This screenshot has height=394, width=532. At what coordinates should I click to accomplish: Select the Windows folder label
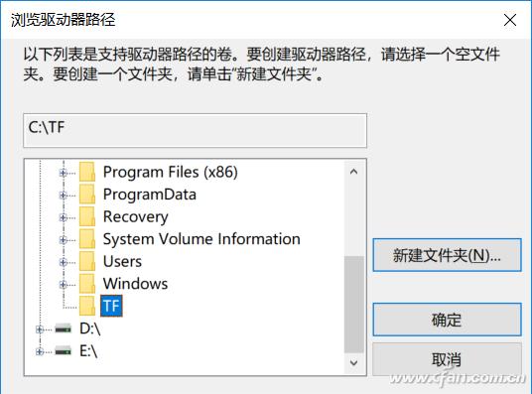pyautogui.click(x=135, y=284)
